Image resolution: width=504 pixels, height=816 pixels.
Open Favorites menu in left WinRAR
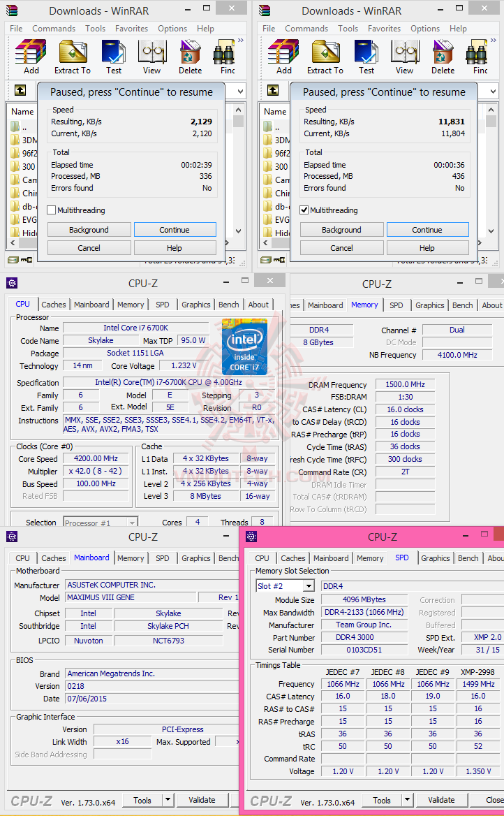click(132, 29)
